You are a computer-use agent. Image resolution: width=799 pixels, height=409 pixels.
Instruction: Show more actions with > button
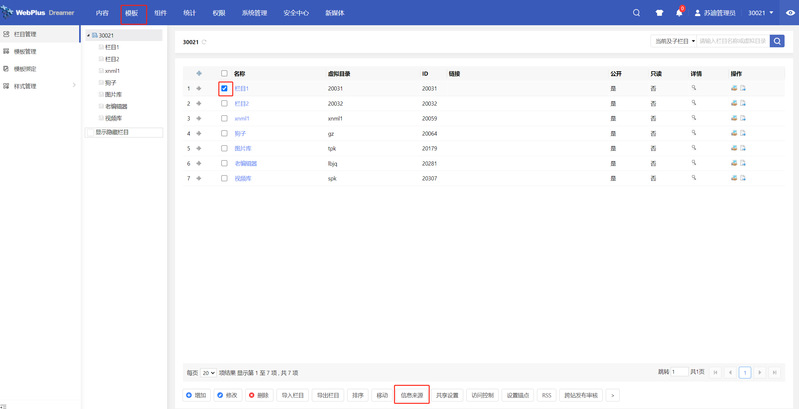pyautogui.click(x=612, y=395)
